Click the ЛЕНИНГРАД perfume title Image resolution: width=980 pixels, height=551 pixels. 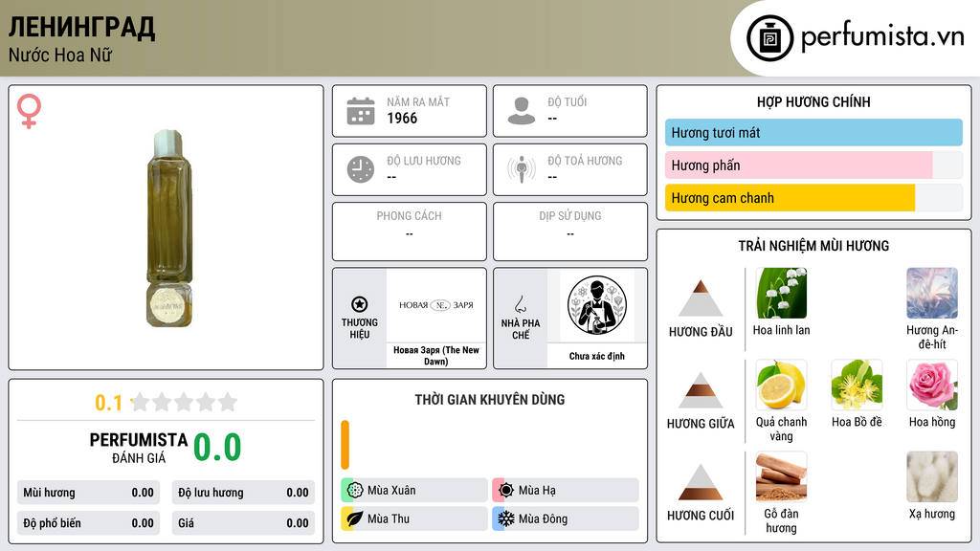coord(82,28)
